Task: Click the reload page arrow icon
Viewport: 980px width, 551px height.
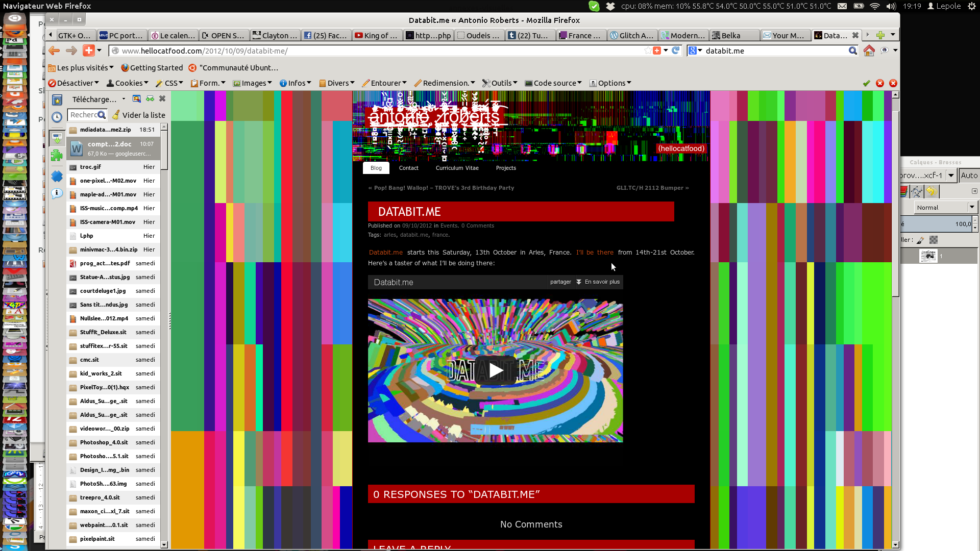Action: [676, 51]
